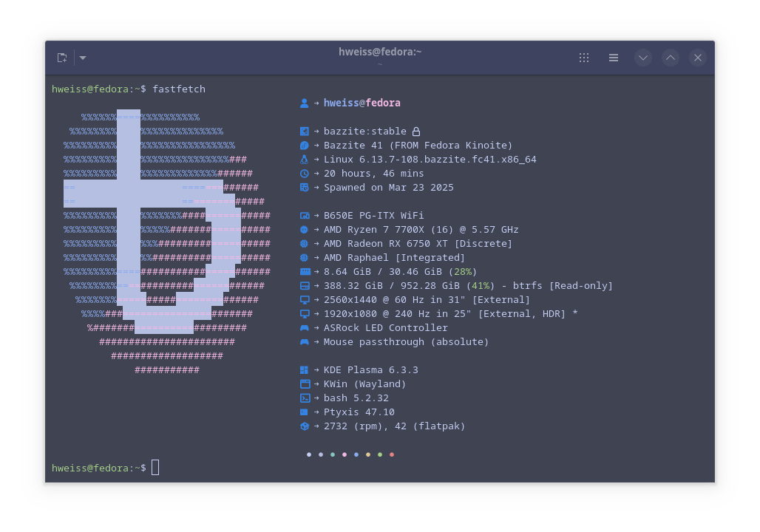
Task: Click the text 'bazzite:stable'
Action: click(365, 132)
